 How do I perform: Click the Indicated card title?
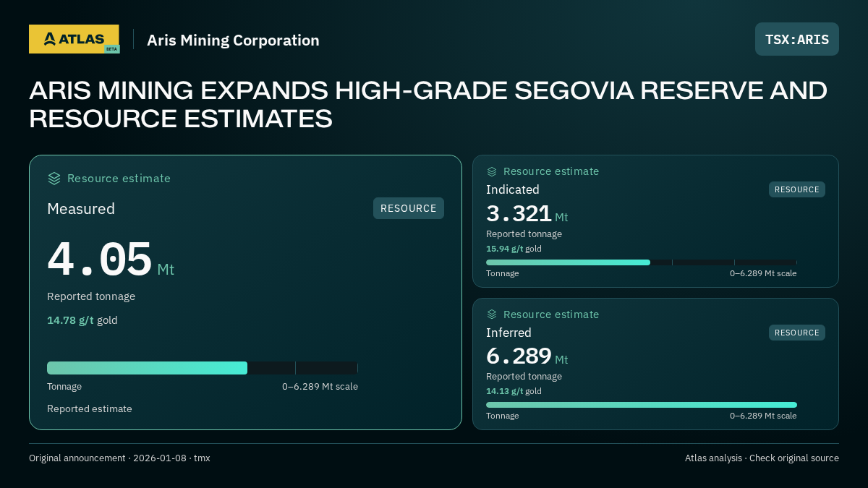click(x=513, y=189)
